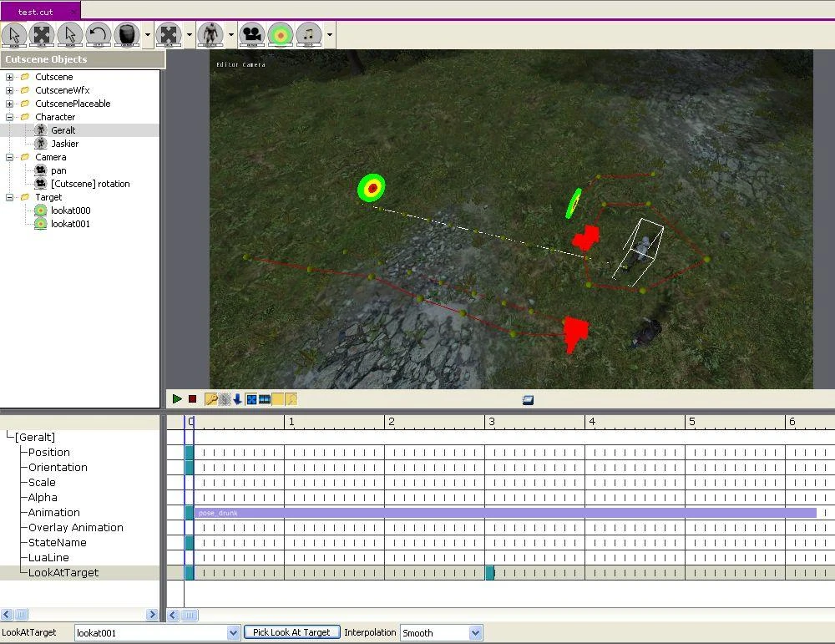
Task: Play the cutscene with the green play button
Action: point(177,399)
